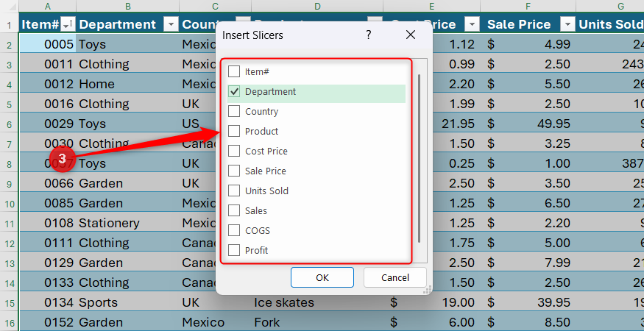Click the Ice skates product cell
The image size is (644, 331).
click(317, 302)
